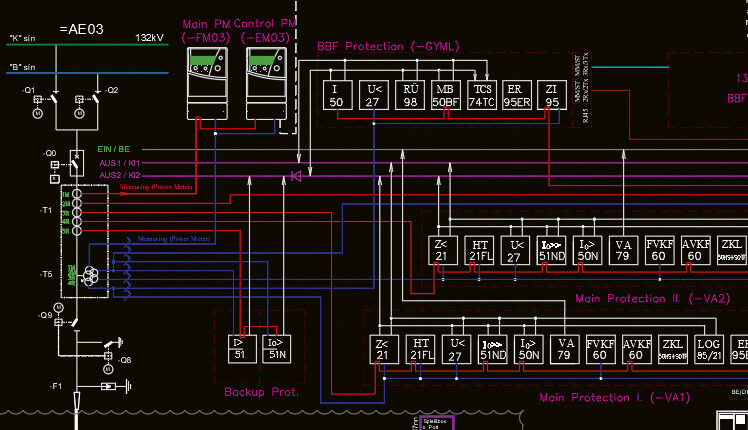Click the TCS 74TC supervision block
748x430 pixels.
pos(480,96)
